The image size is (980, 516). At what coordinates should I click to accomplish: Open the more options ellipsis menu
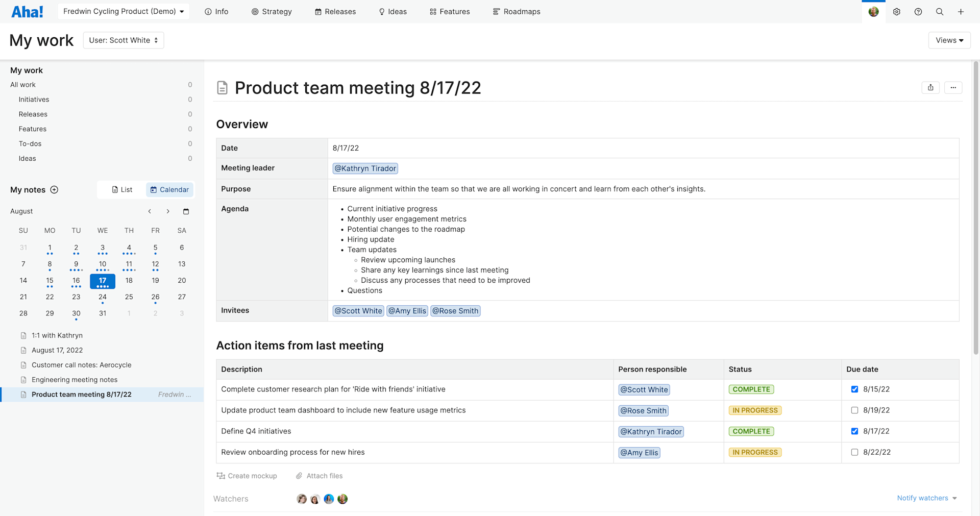953,87
